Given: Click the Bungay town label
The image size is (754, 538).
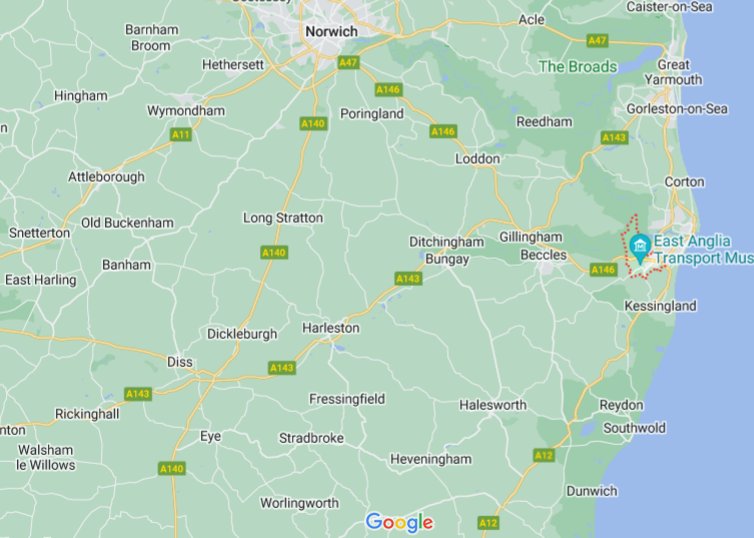Looking at the screenshot, I should pos(447,259).
